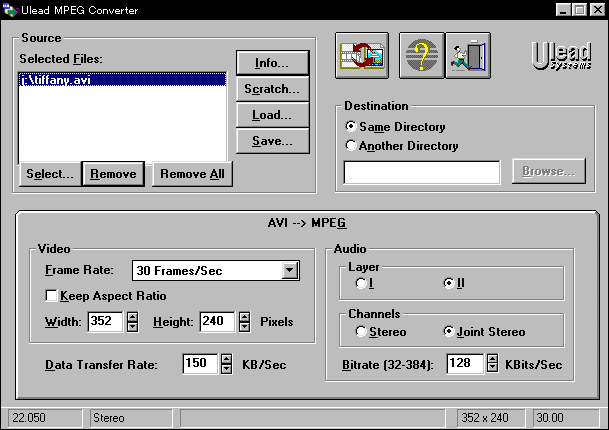Increase audio Bitrate with up arrow

coord(492,359)
